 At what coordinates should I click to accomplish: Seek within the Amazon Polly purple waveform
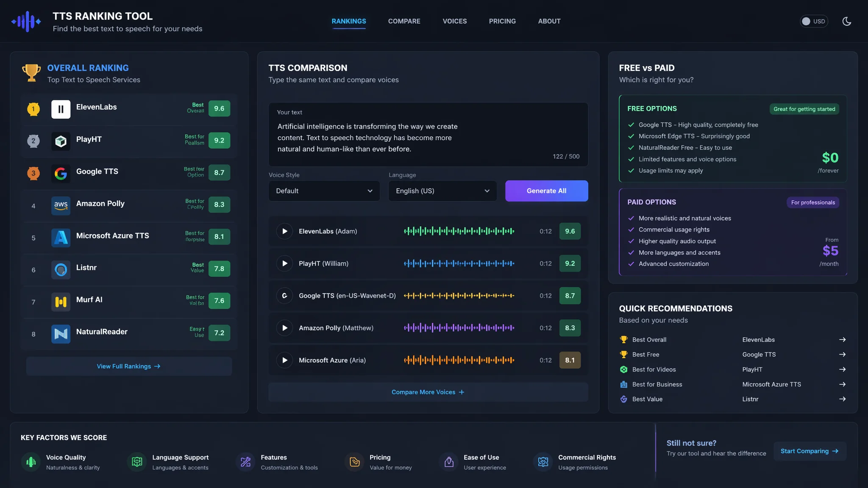click(459, 328)
